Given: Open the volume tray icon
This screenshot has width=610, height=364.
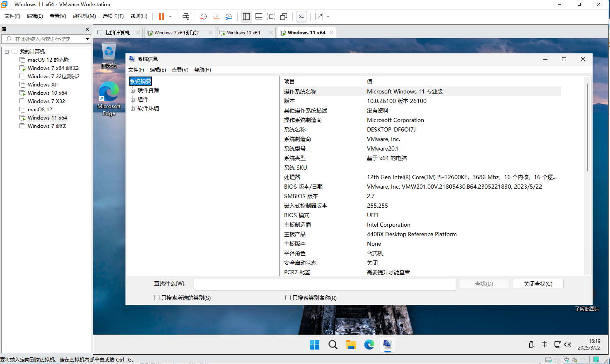Looking at the screenshot, I should click(x=568, y=345).
